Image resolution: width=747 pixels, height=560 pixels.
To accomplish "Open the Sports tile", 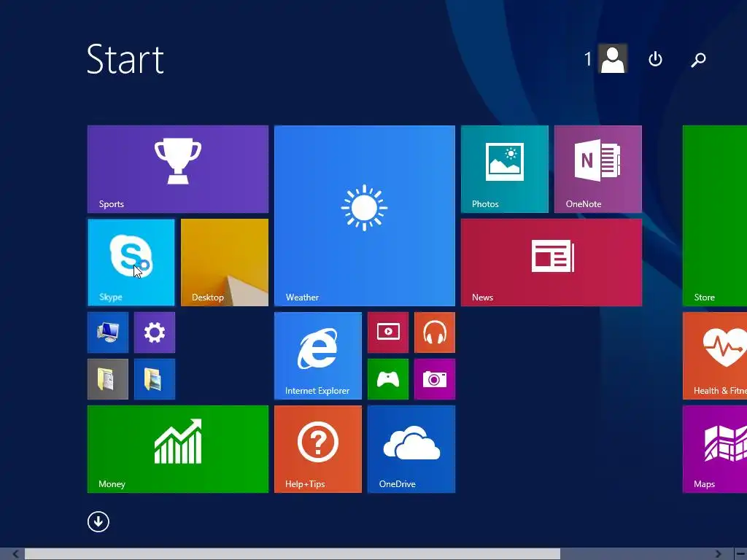I will tap(178, 169).
